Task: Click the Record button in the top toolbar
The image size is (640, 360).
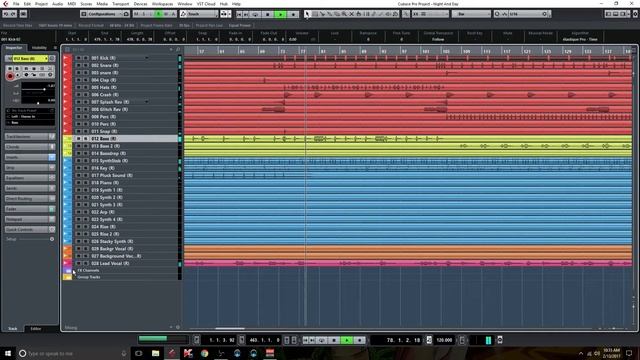Action: pyautogui.click(x=293, y=14)
